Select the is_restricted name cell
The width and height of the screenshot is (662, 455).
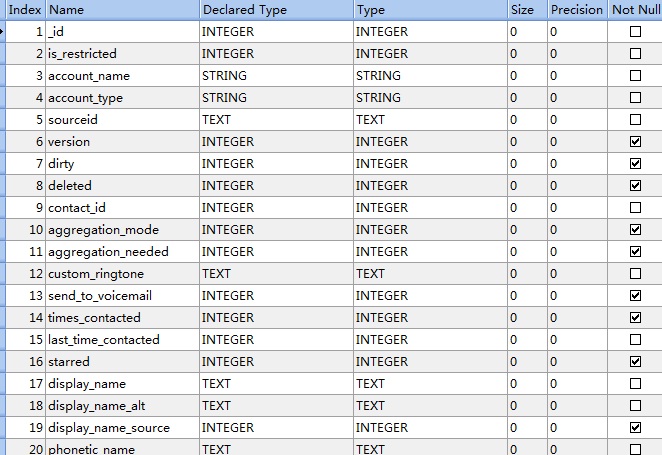(x=122, y=54)
